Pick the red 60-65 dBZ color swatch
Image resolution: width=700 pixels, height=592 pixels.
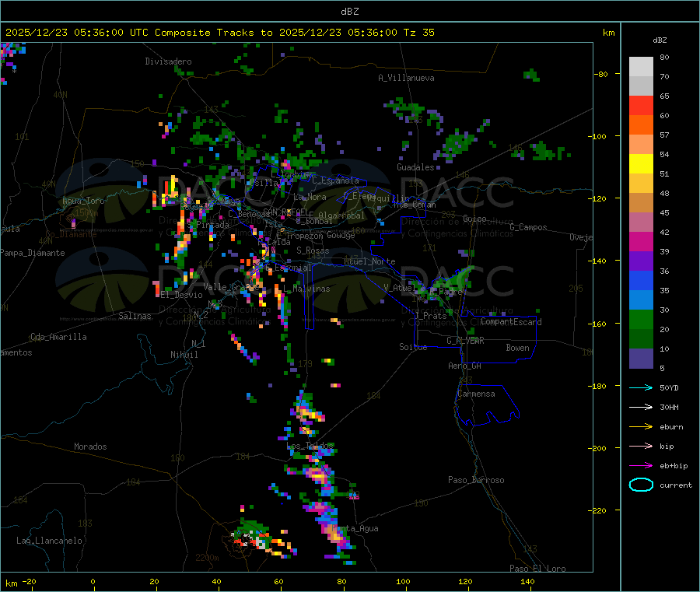click(641, 106)
